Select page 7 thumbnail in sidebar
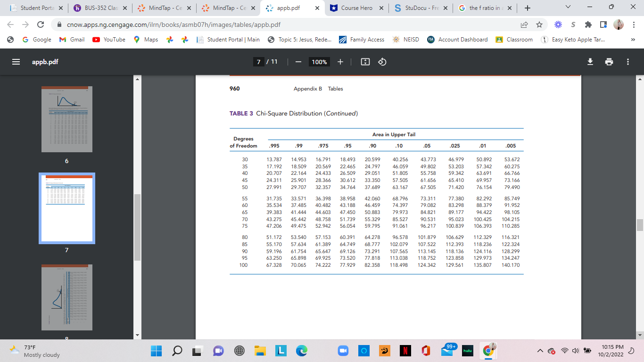 click(x=67, y=208)
